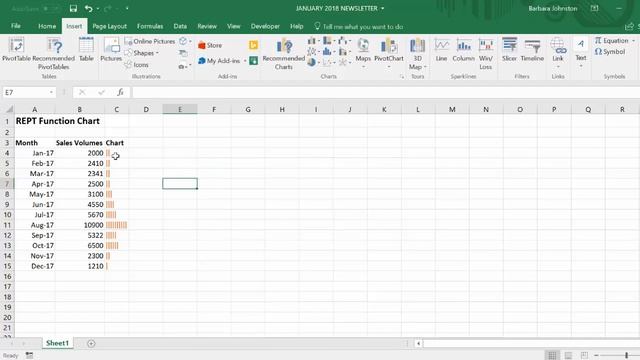Expand the Shapes dropdown
This screenshot has width=640, height=360.
[157, 53]
